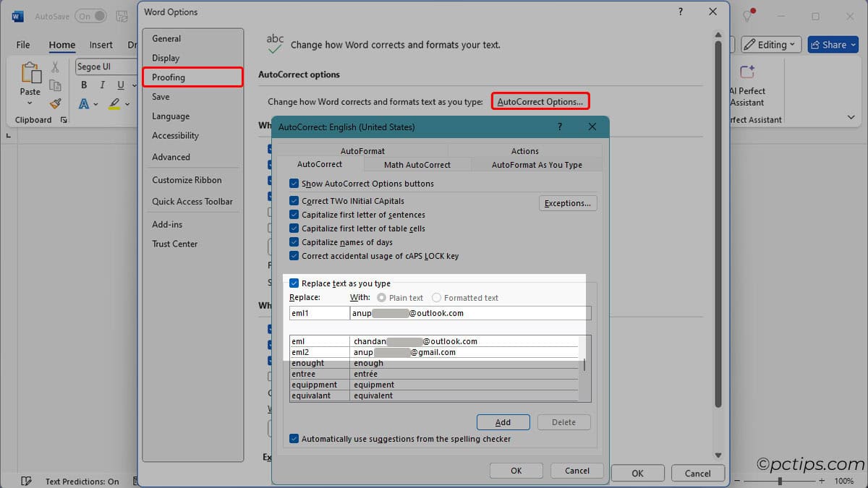Viewport: 868px width, 488px height.
Task: Open the Exceptions dialog
Action: click(x=568, y=203)
